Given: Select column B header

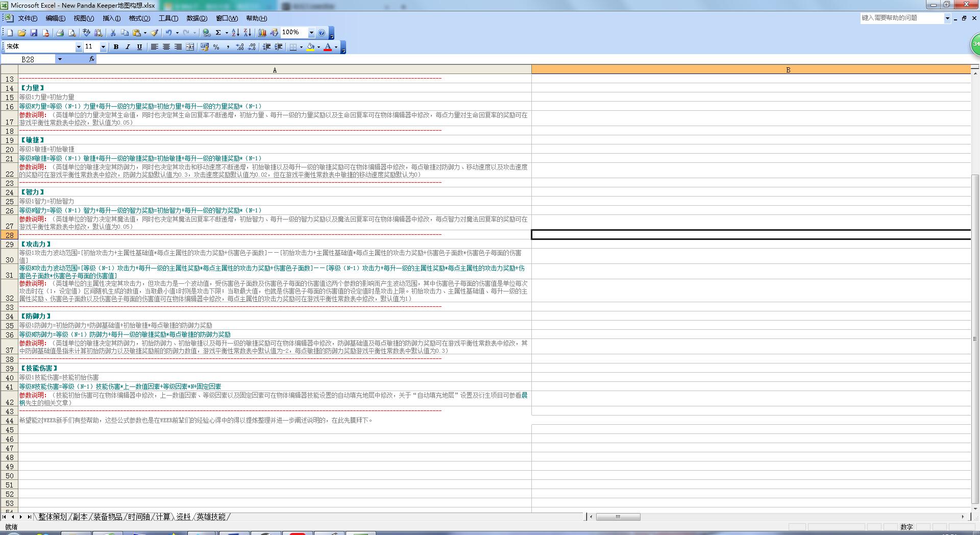Looking at the screenshot, I should point(788,70).
